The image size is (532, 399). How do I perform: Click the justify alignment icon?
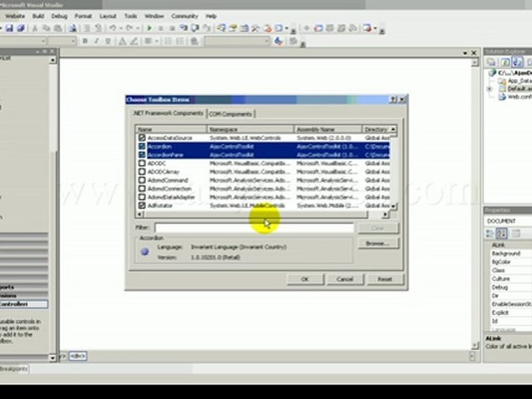[x=149, y=41]
